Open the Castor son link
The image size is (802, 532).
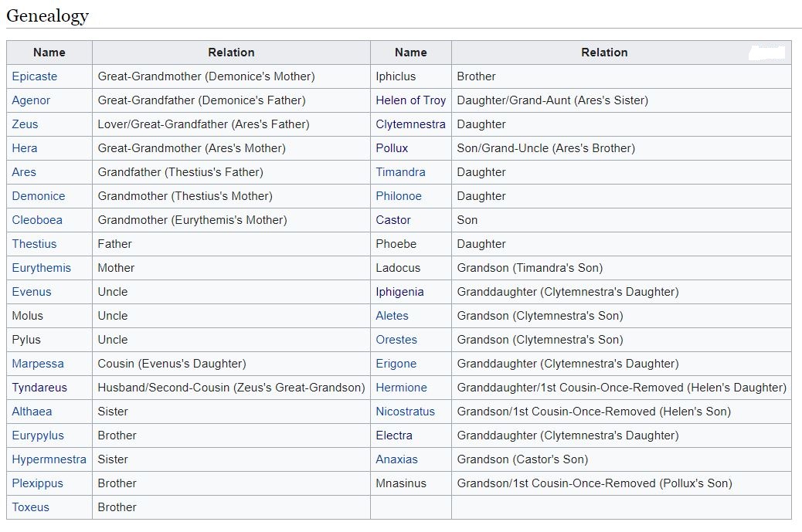tap(393, 220)
